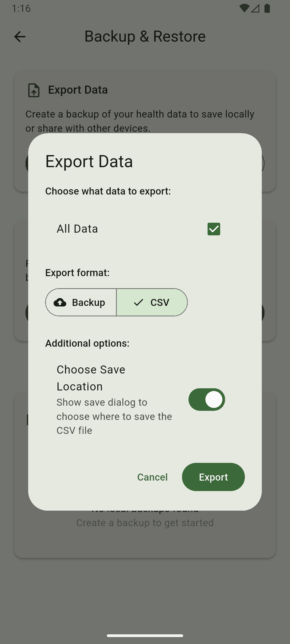Screen dimensions: 290x644
Task: Click the Choose Save Location title text
Action: 91,378
